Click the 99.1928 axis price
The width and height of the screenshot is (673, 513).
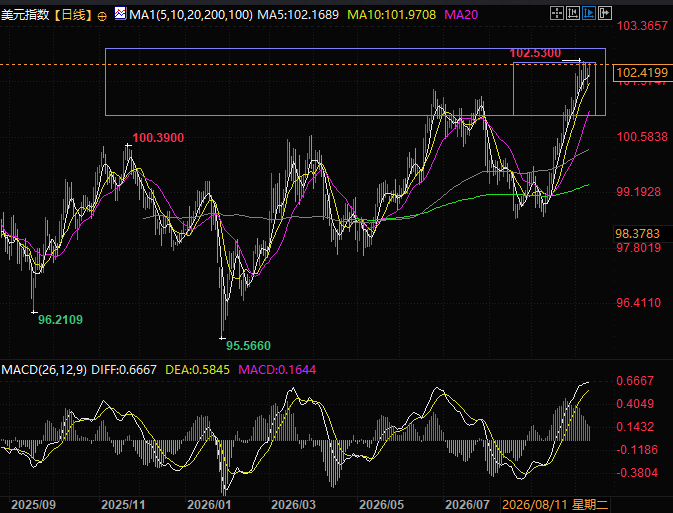[639, 192]
